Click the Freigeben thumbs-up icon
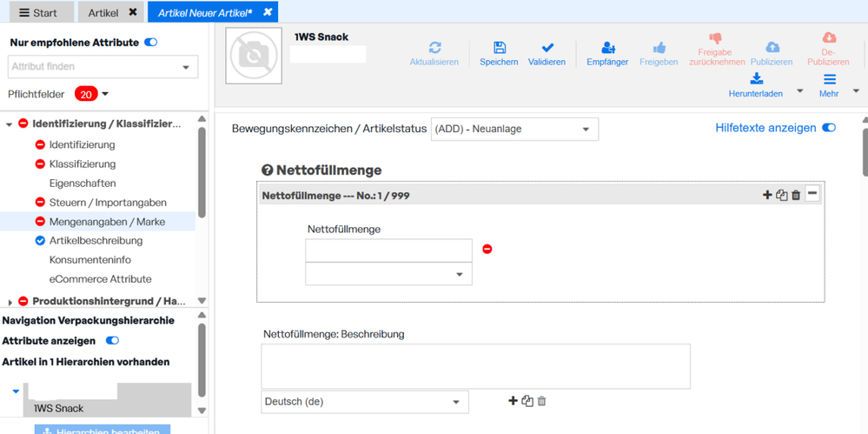This screenshot has height=434, width=868. point(659,48)
